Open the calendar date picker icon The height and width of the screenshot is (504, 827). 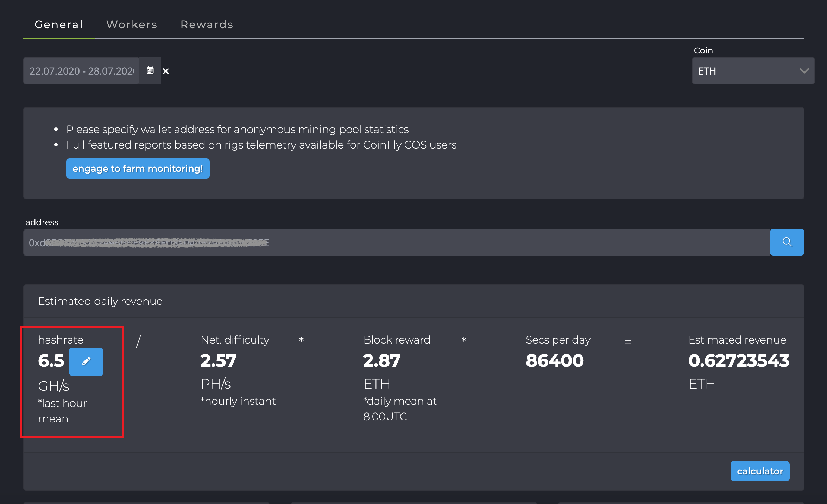click(150, 70)
